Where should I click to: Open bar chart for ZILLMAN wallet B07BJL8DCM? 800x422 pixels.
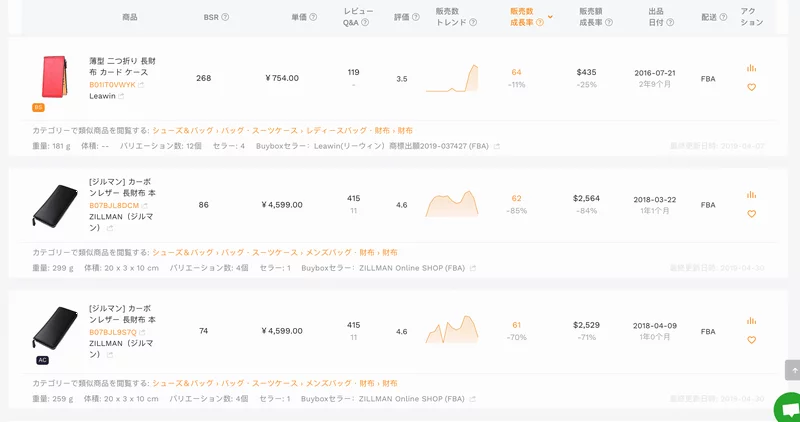point(751,194)
